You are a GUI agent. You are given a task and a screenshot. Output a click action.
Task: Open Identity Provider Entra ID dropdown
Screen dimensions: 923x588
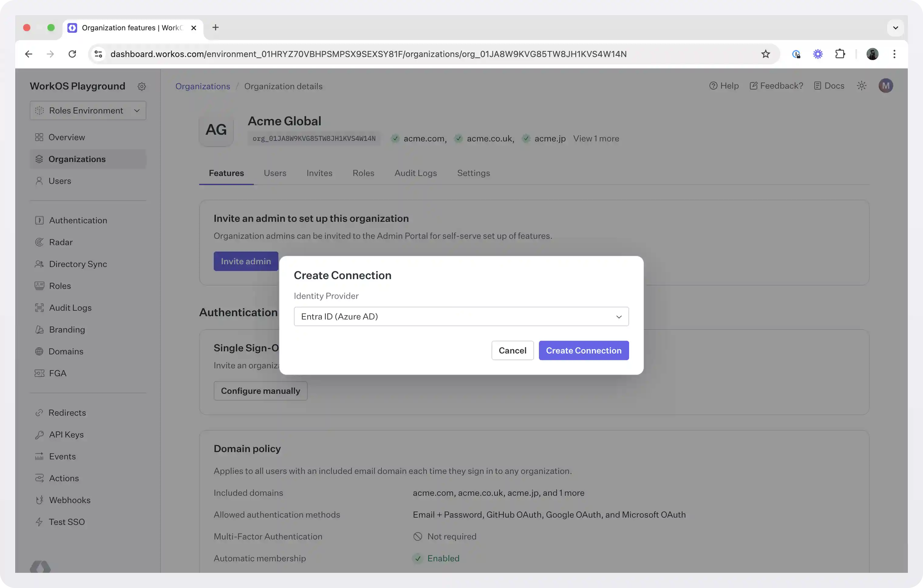(461, 316)
